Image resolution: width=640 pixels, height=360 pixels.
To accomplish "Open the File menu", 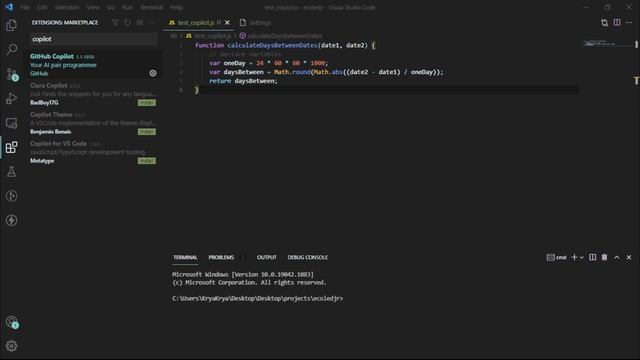I will coord(25,7).
